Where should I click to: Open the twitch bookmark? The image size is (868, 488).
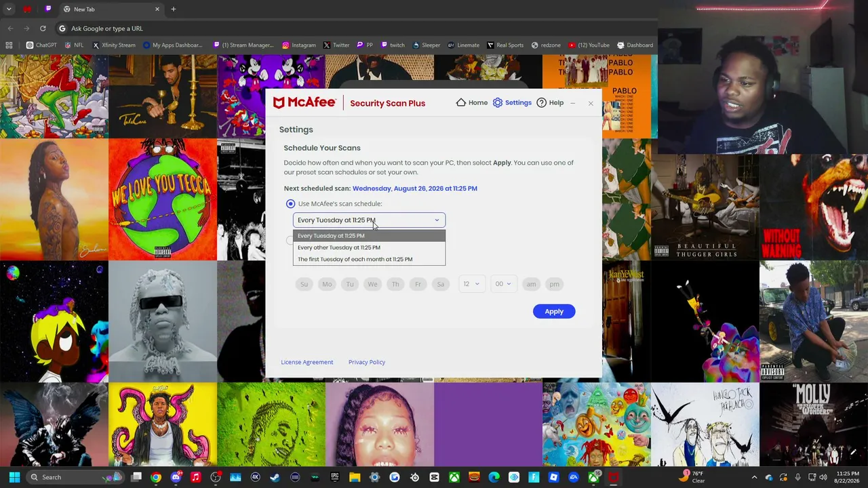tap(393, 45)
